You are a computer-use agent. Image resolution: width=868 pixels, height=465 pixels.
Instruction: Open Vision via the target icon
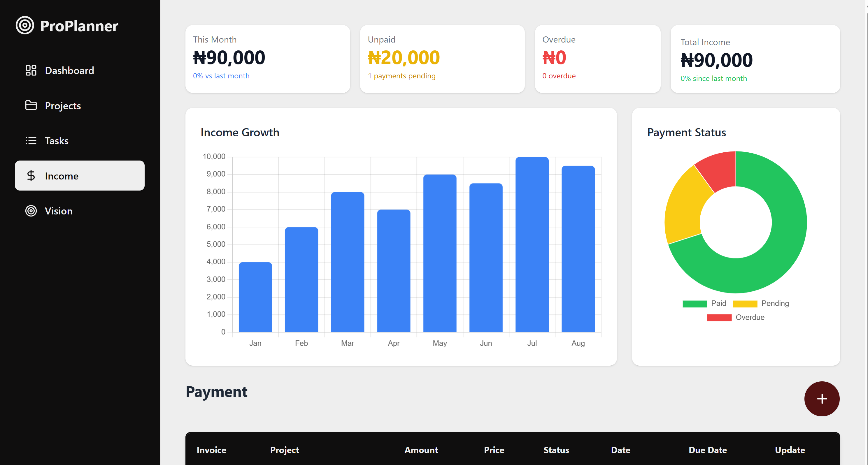[x=31, y=211]
